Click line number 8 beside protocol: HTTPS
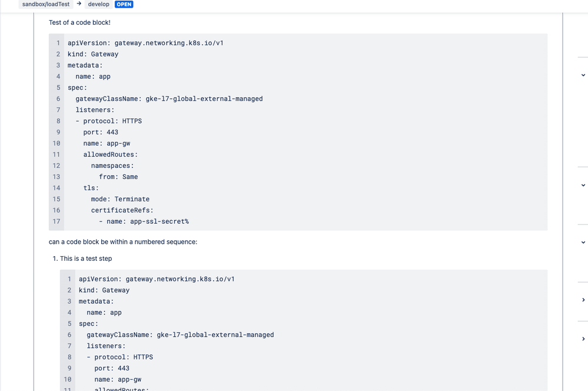This screenshot has height=391, width=588. [x=57, y=121]
